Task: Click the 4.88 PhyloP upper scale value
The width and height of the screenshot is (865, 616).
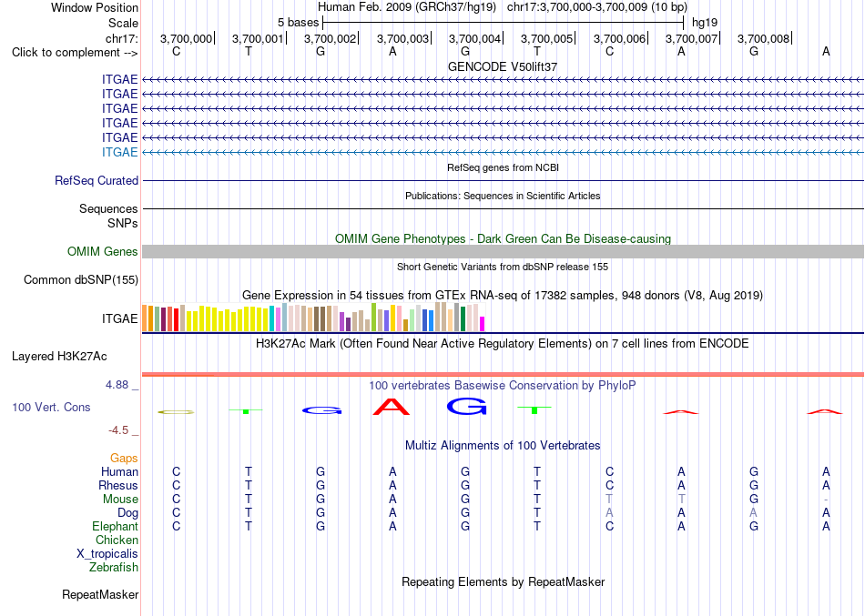Action: click(117, 384)
